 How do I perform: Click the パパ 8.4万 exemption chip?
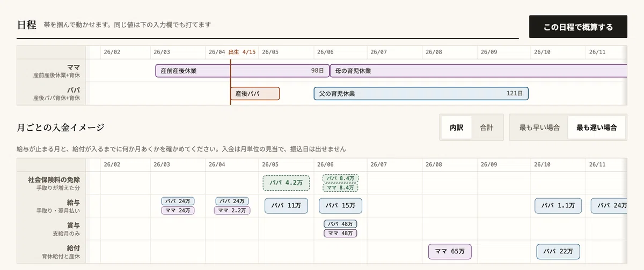tap(340, 178)
